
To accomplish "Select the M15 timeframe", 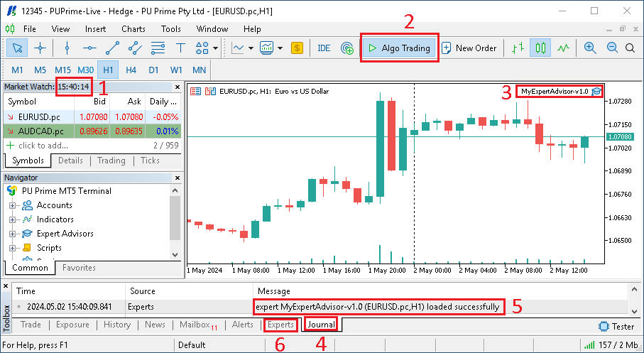I will pyautogui.click(x=62, y=70).
